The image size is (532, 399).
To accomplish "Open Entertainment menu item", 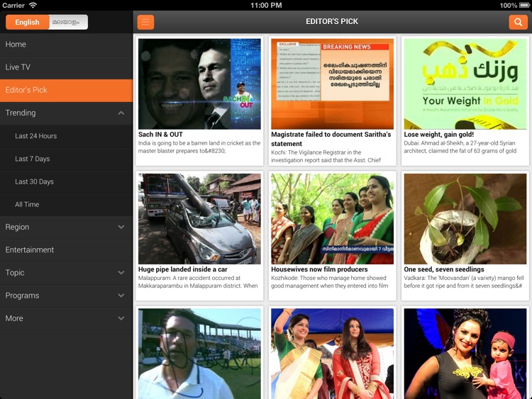I will [66, 250].
